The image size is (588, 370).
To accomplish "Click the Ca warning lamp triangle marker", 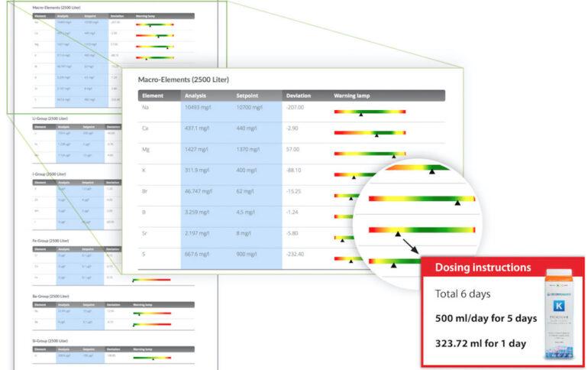I will pos(376,135).
